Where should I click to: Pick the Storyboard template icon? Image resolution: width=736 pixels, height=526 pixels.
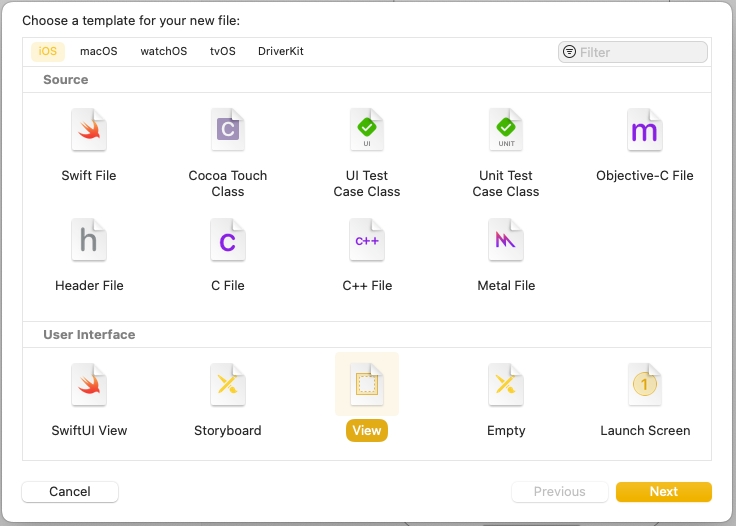point(228,387)
